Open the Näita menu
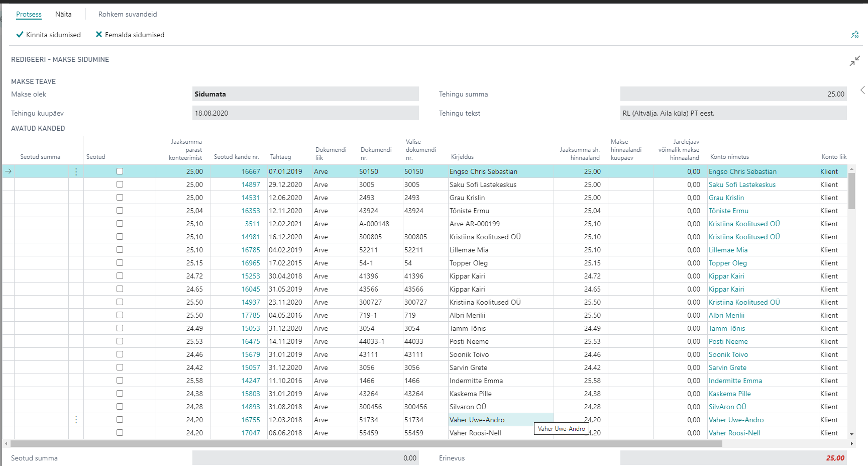Image resolution: width=868 pixels, height=466 pixels. click(x=63, y=14)
